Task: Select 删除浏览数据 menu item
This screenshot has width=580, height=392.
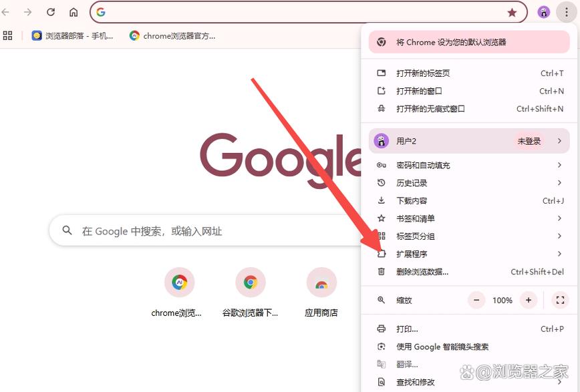Action: [469, 272]
